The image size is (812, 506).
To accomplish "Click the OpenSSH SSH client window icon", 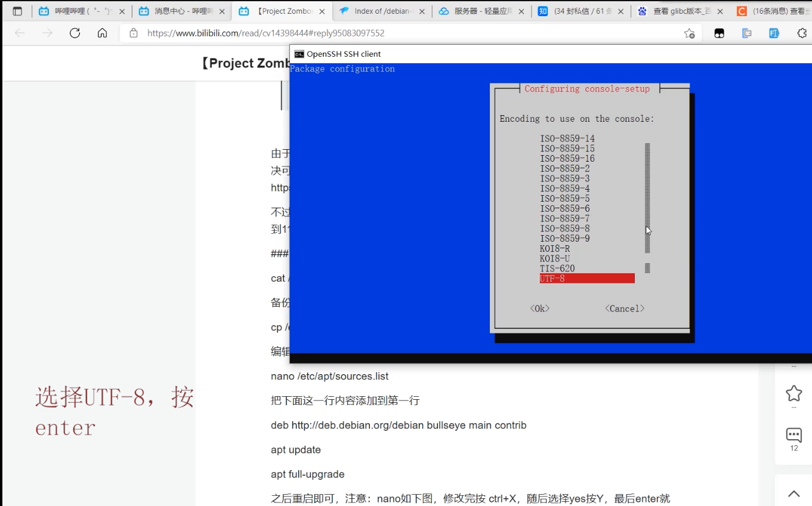I will pyautogui.click(x=299, y=54).
